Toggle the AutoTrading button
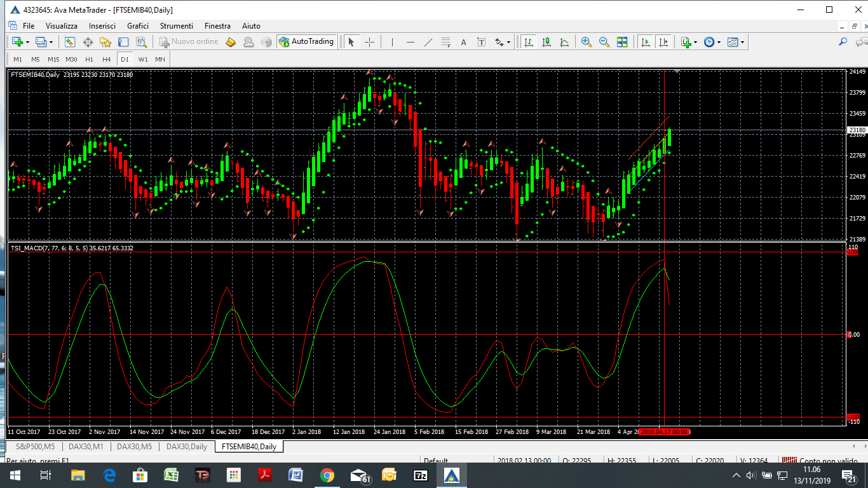This screenshot has width=868, height=488. coord(306,42)
